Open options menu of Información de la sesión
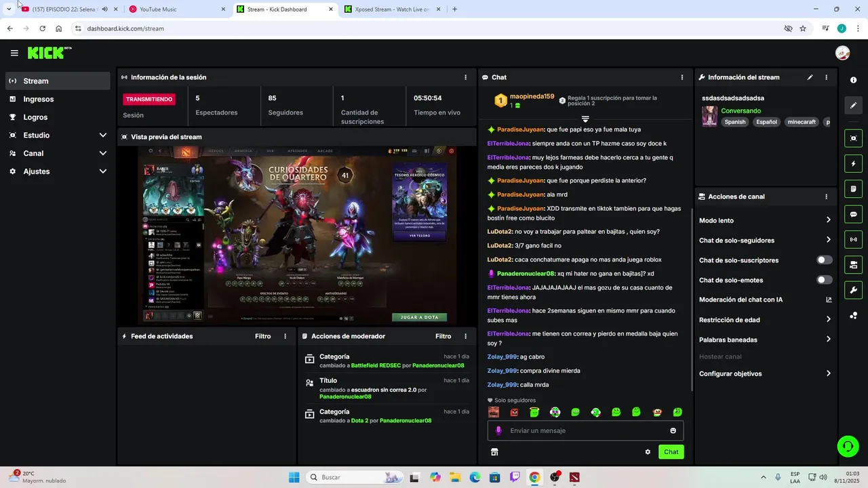This screenshot has width=868, height=488. click(465, 77)
